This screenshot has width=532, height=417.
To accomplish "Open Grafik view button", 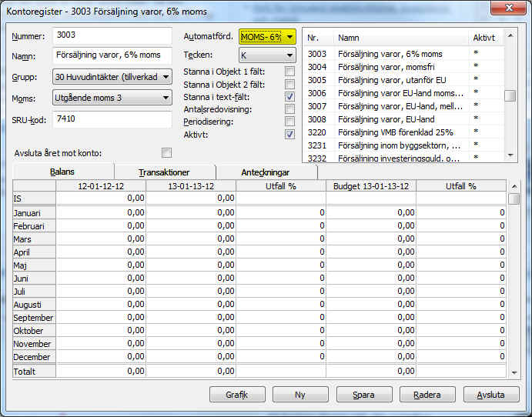I will (x=236, y=395).
